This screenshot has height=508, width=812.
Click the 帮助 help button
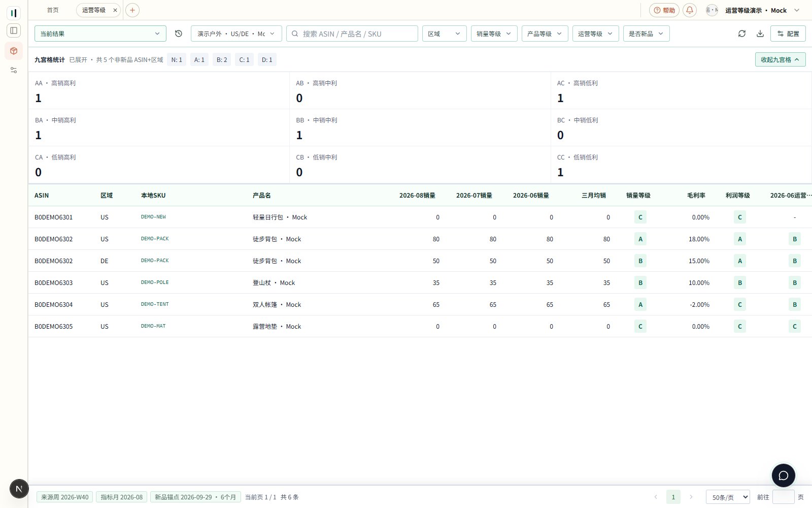pos(664,10)
